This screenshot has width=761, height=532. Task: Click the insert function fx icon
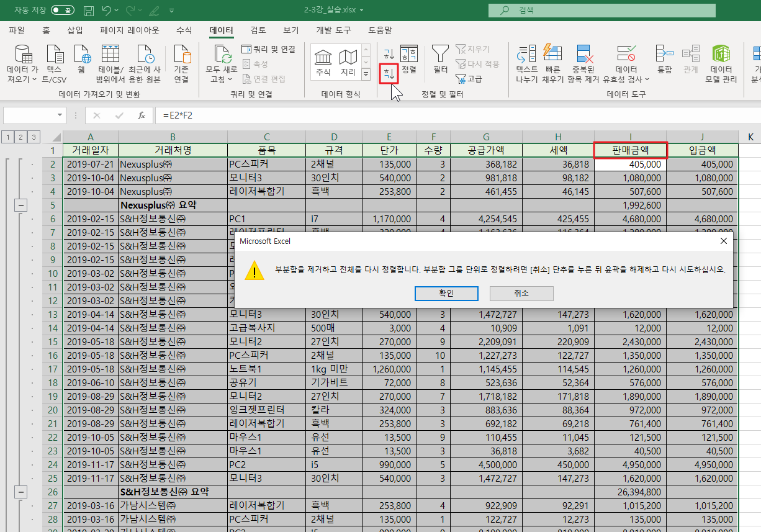(x=142, y=115)
